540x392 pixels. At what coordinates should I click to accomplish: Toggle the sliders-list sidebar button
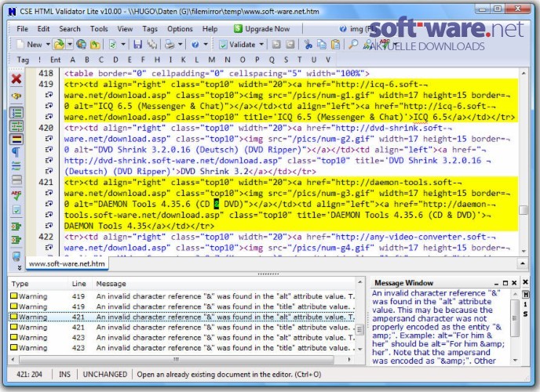pos(16,126)
